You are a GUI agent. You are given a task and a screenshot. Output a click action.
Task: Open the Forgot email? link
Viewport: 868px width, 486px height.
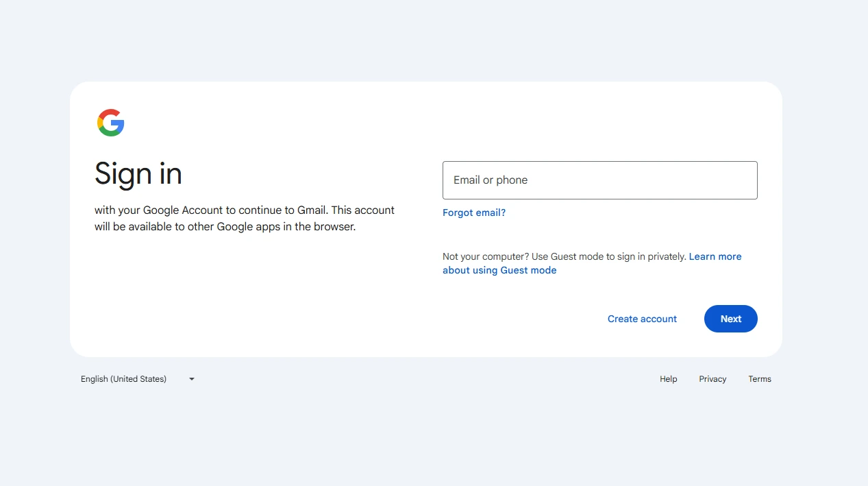click(474, 212)
